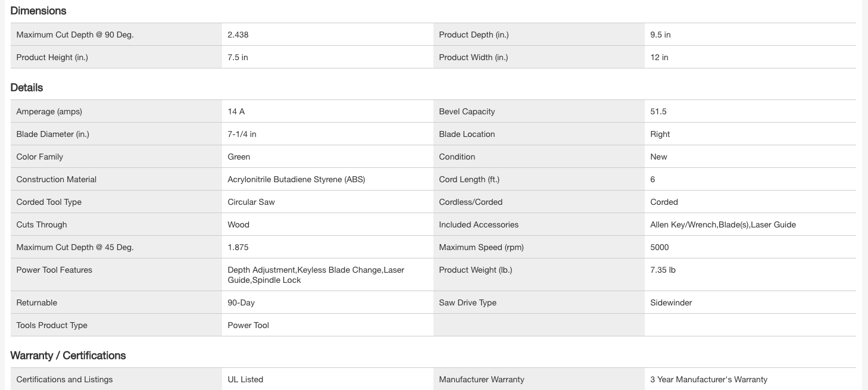Screen dimensions: 868x390
Task: Select the Maximum Speed (rpm) value 5000
Action: click(x=660, y=247)
